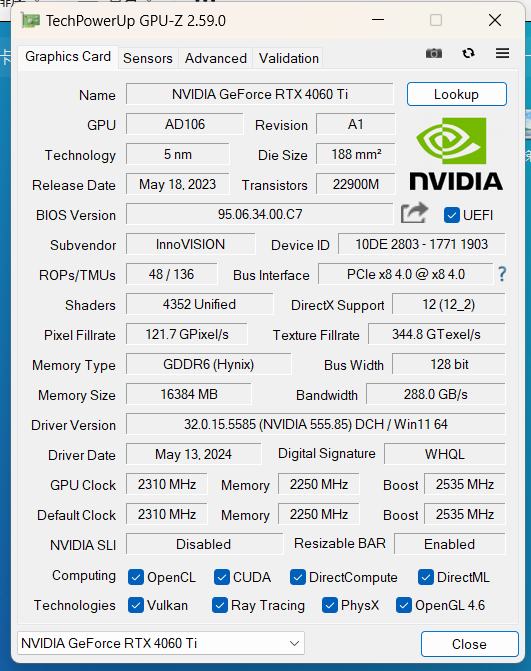
Task: Click the BIOS export share icon
Action: (414, 213)
